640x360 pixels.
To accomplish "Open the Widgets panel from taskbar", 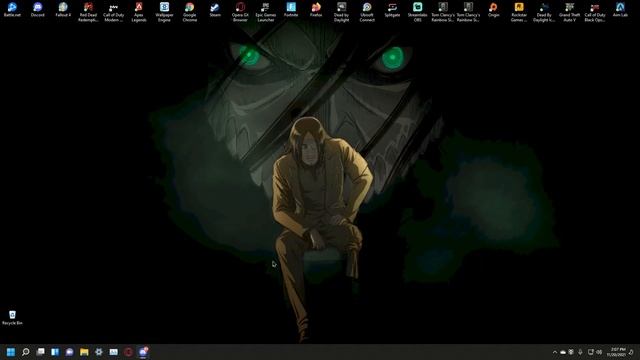I will (55, 352).
